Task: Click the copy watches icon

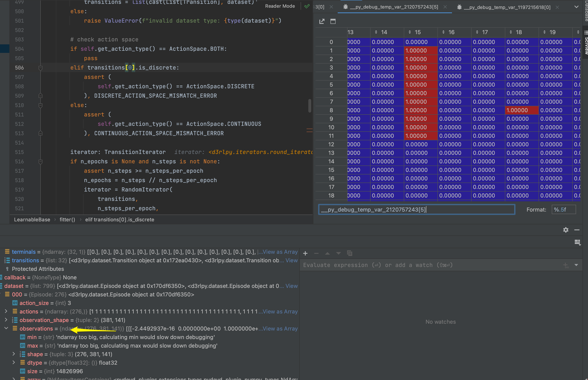Action: coord(349,253)
